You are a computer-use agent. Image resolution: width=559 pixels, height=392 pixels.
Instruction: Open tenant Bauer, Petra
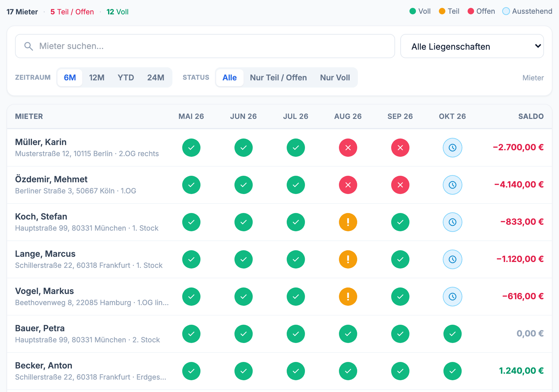pyautogui.click(x=40, y=328)
